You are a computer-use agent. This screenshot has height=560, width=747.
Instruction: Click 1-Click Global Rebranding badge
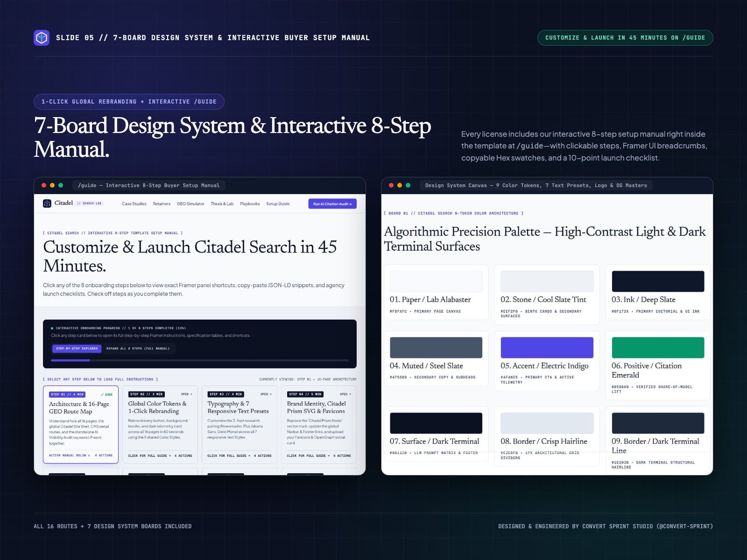click(129, 102)
